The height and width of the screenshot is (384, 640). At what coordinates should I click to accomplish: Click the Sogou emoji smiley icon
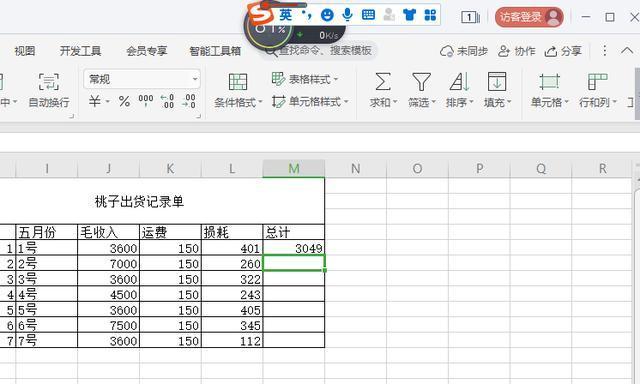click(327, 16)
